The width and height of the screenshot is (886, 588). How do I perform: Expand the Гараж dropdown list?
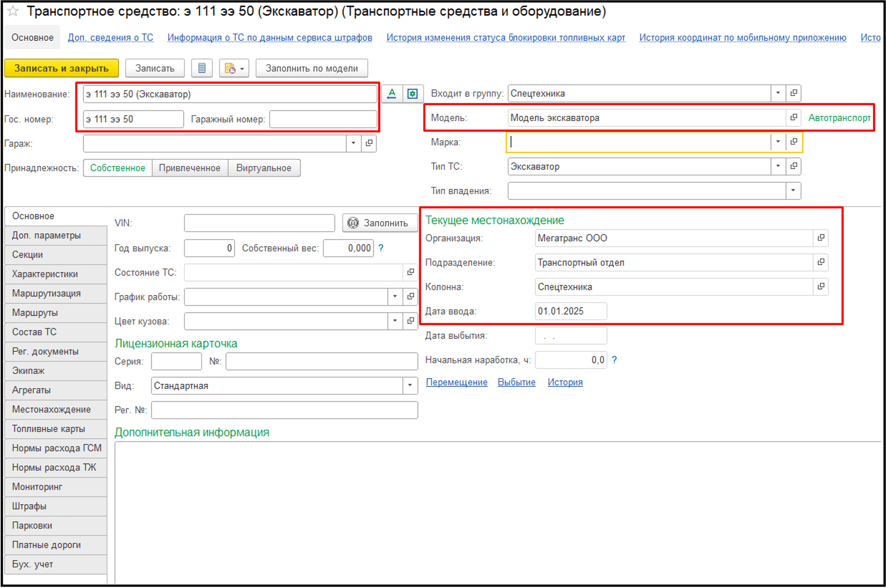[353, 143]
